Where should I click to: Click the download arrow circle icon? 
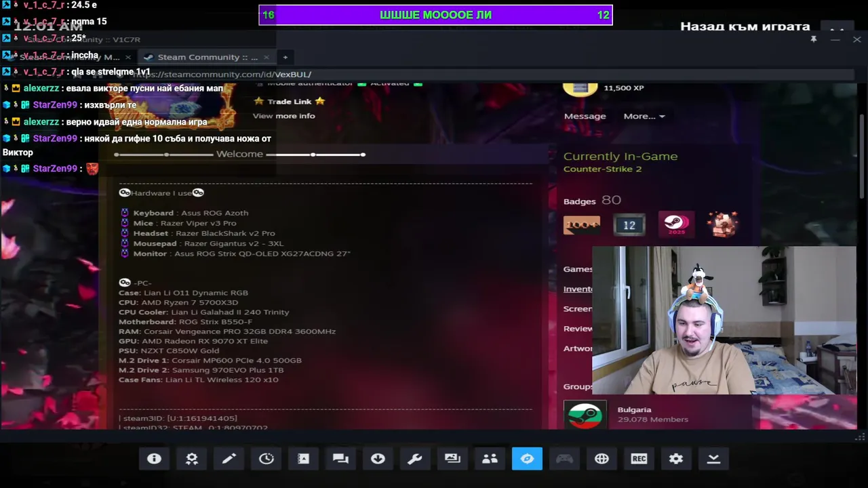pos(378,459)
